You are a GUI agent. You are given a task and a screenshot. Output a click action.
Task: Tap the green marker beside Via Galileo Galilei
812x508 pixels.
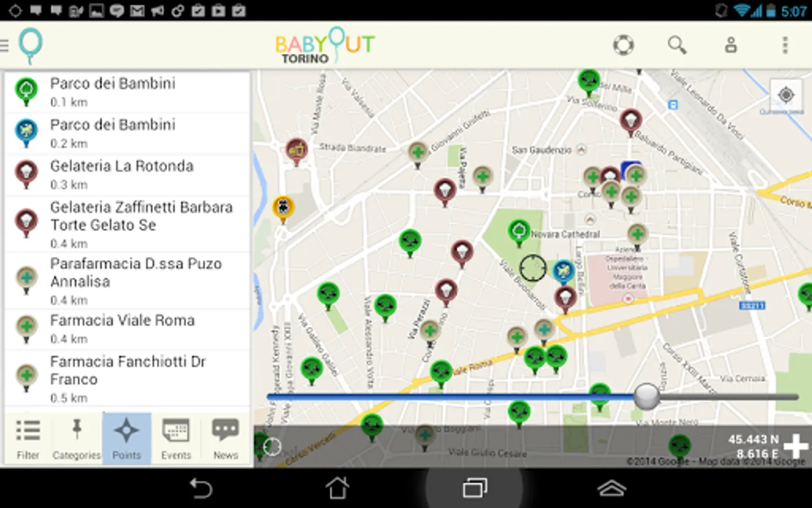pyautogui.click(x=311, y=370)
